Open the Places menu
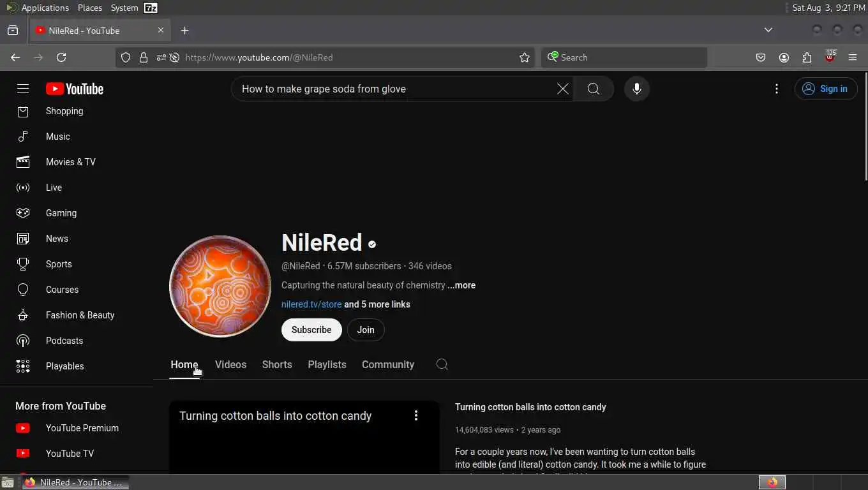Viewport: 868px width, 490px height. click(x=90, y=8)
